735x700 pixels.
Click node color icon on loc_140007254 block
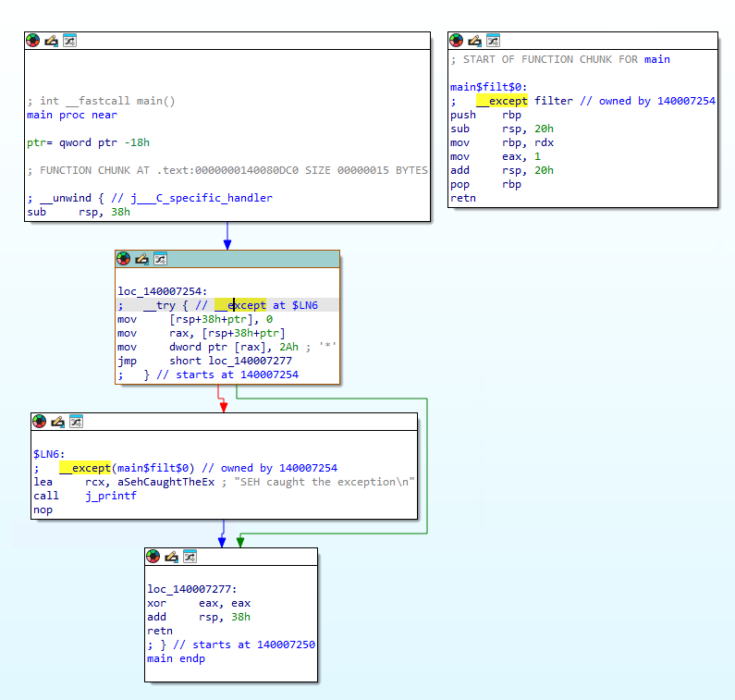pyautogui.click(x=123, y=259)
